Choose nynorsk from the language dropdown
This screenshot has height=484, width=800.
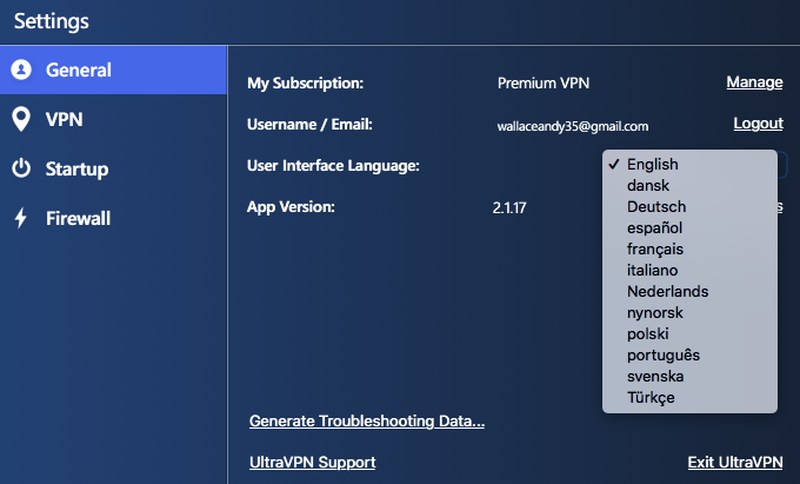(690, 313)
